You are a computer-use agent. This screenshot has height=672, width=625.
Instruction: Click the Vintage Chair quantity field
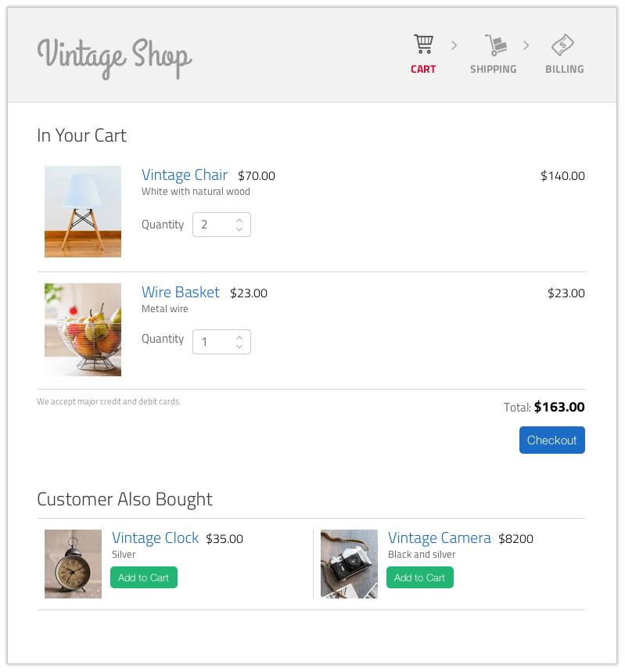coord(221,225)
